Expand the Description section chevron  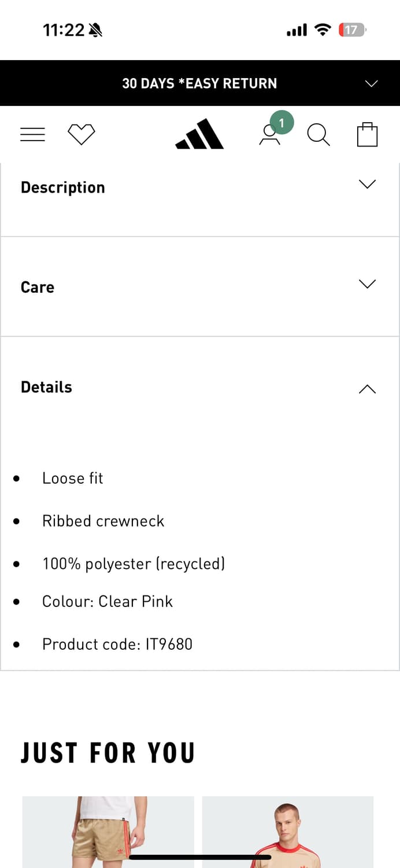tap(367, 184)
